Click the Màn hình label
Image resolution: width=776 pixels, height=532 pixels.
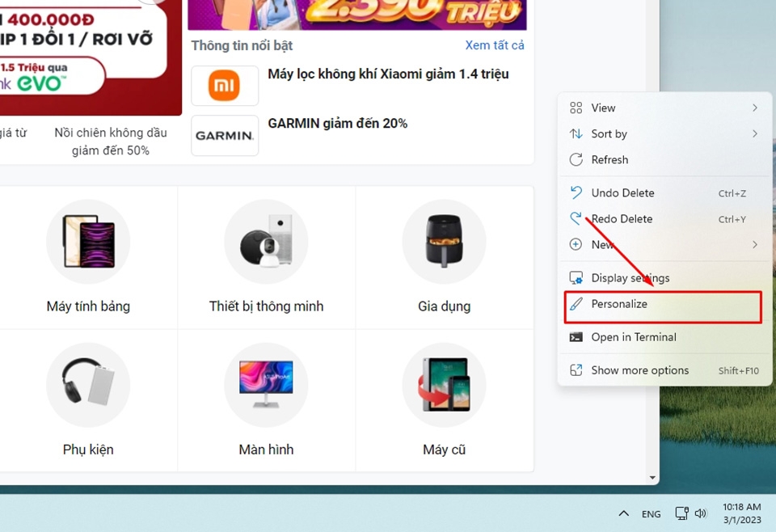pyautogui.click(x=266, y=450)
